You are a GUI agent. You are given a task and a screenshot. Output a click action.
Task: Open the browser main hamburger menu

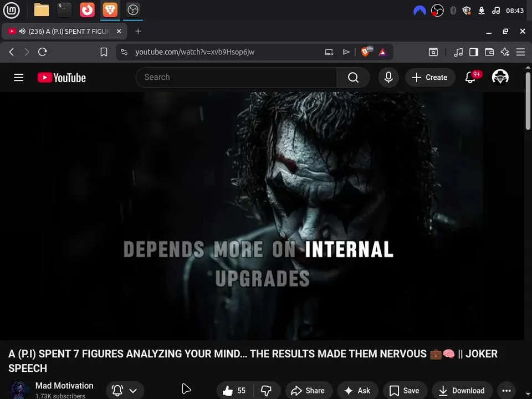click(x=520, y=52)
